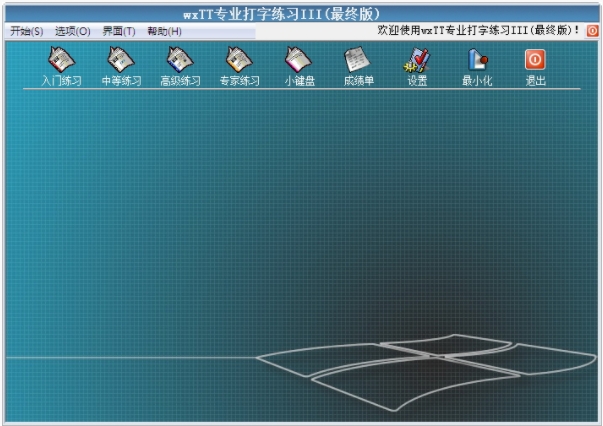Open the 选项(O) menu

tap(72, 31)
